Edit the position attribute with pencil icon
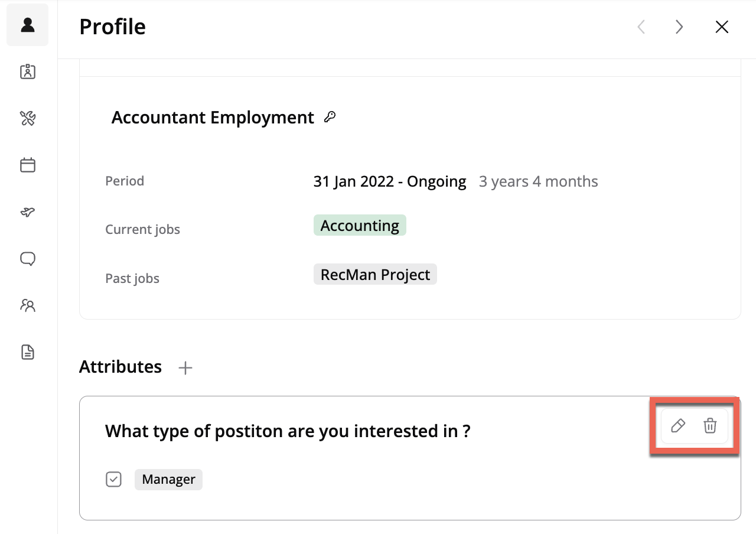Viewport: 756px width, 534px height. pyautogui.click(x=678, y=425)
